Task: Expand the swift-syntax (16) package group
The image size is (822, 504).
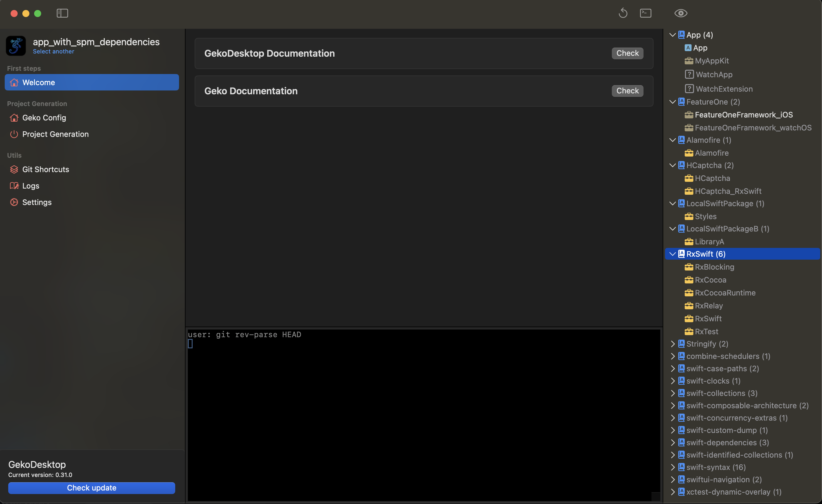Action: [x=673, y=467]
